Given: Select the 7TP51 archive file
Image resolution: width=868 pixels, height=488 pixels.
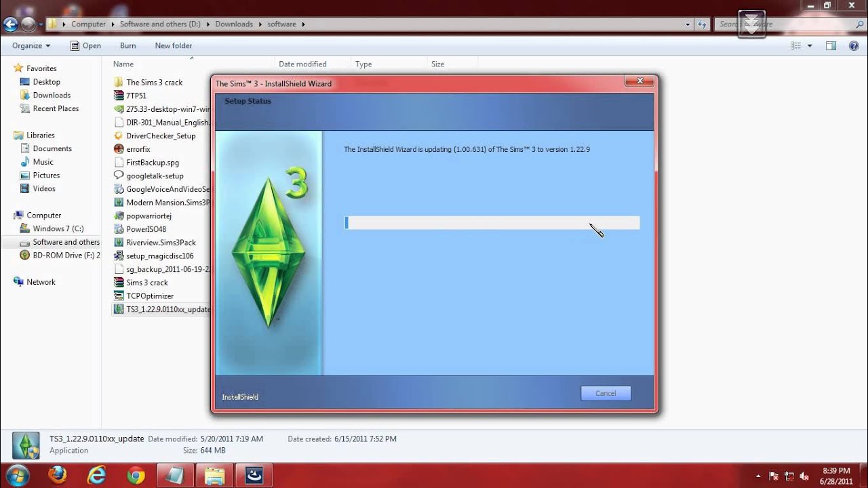Looking at the screenshot, I should [136, 96].
